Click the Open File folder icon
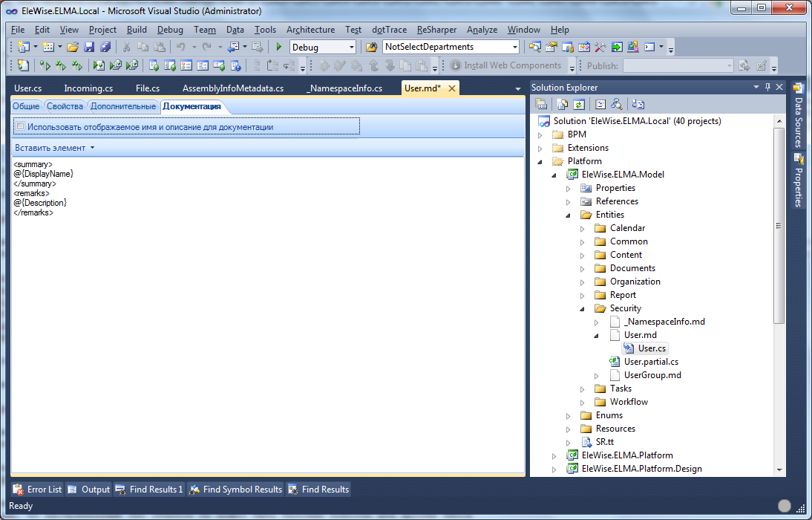 (73, 47)
